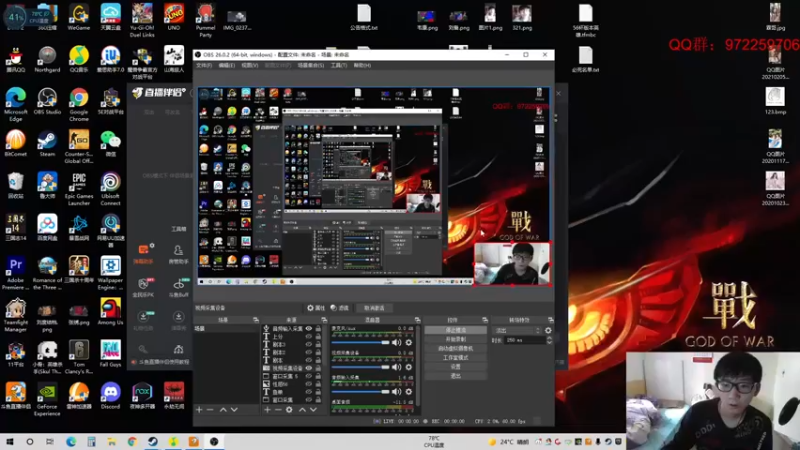Click 音频输入采集 volume slider in mixer

tap(361, 391)
